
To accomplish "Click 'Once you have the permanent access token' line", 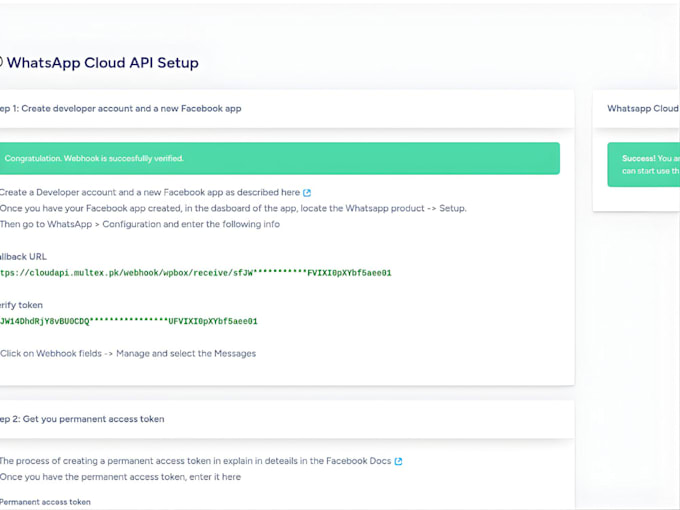I will 121,477.
